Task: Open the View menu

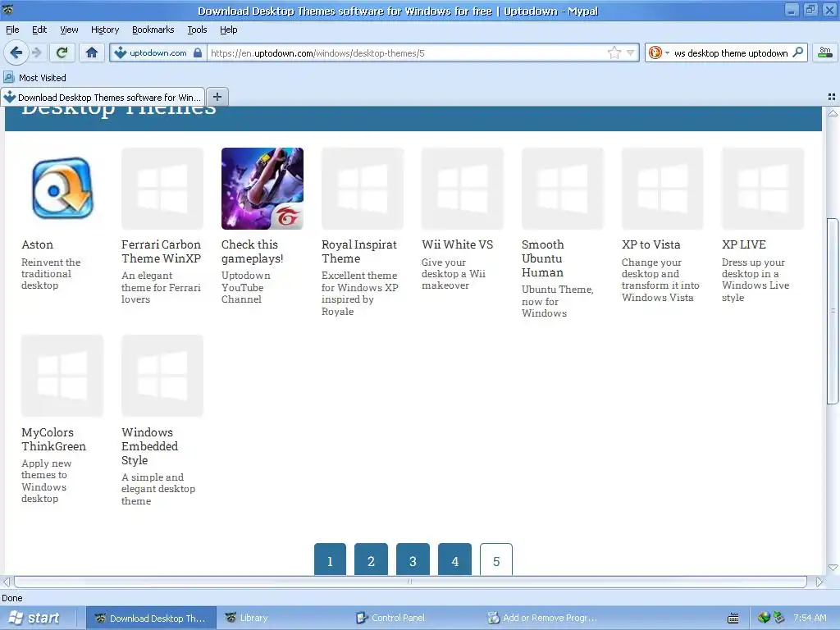Action: (69, 30)
